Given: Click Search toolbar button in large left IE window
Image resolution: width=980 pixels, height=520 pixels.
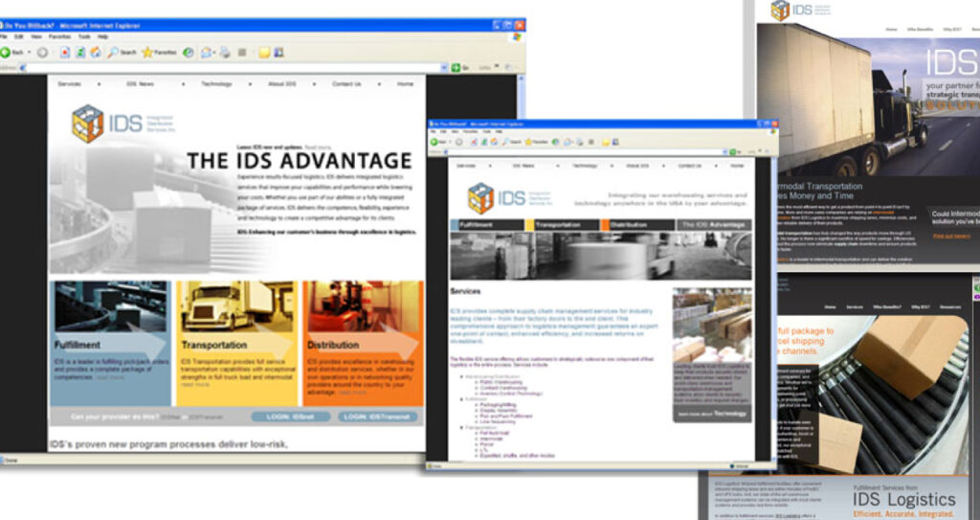Looking at the screenshot, I should [x=122, y=53].
